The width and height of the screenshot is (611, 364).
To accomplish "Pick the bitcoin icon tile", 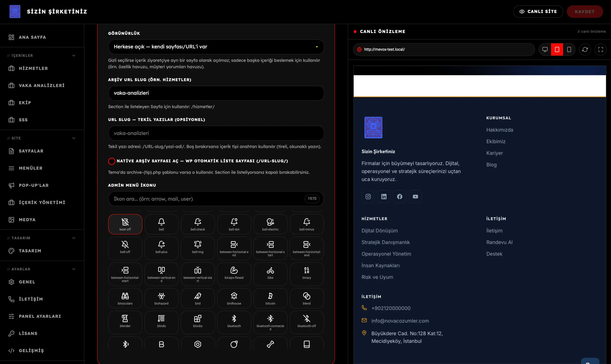I will click(270, 298).
